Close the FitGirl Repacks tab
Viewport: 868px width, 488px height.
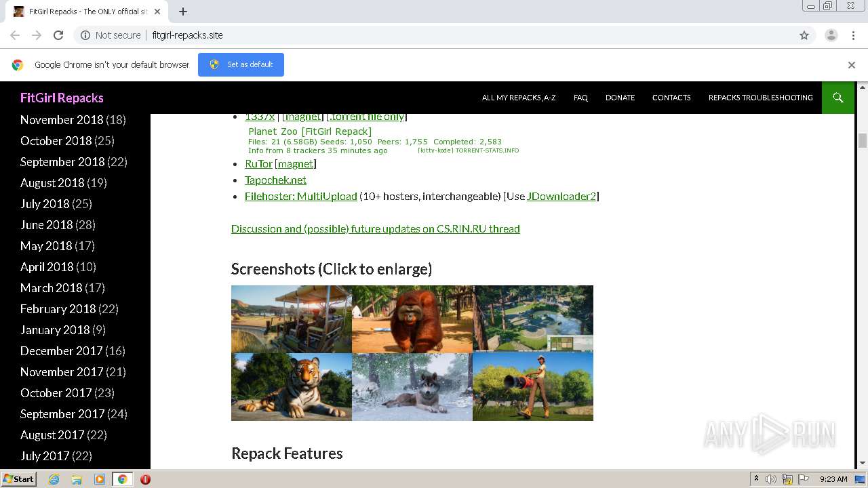(x=157, y=12)
